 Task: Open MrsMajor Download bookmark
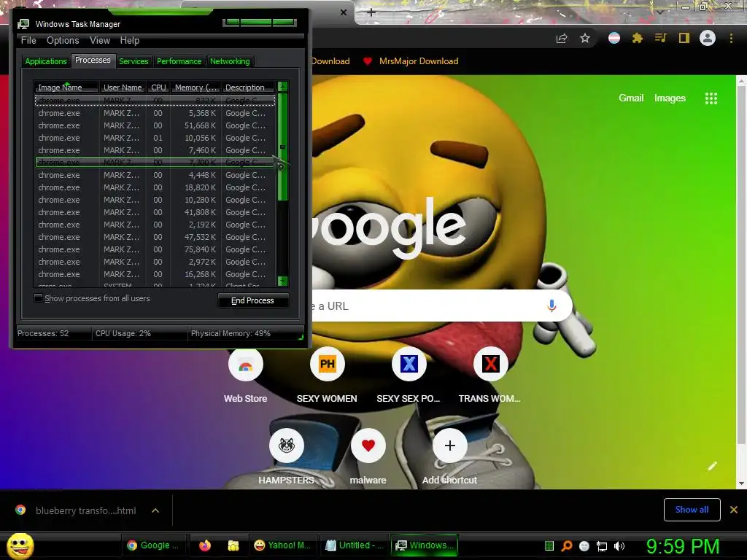tap(411, 61)
